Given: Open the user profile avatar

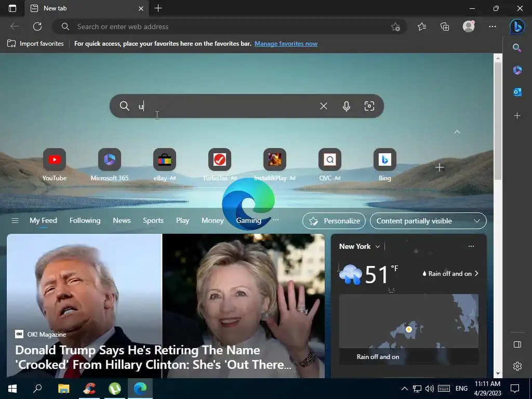Looking at the screenshot, I should [469, 26].
